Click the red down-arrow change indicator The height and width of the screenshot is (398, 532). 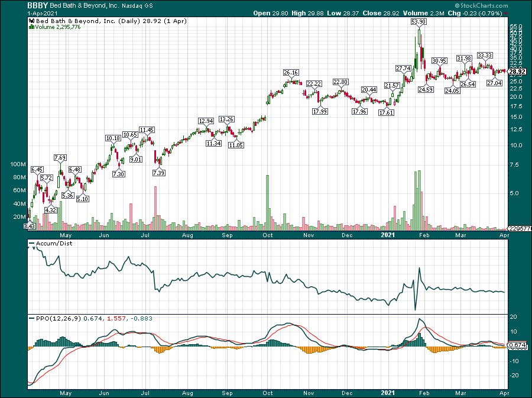506,14
